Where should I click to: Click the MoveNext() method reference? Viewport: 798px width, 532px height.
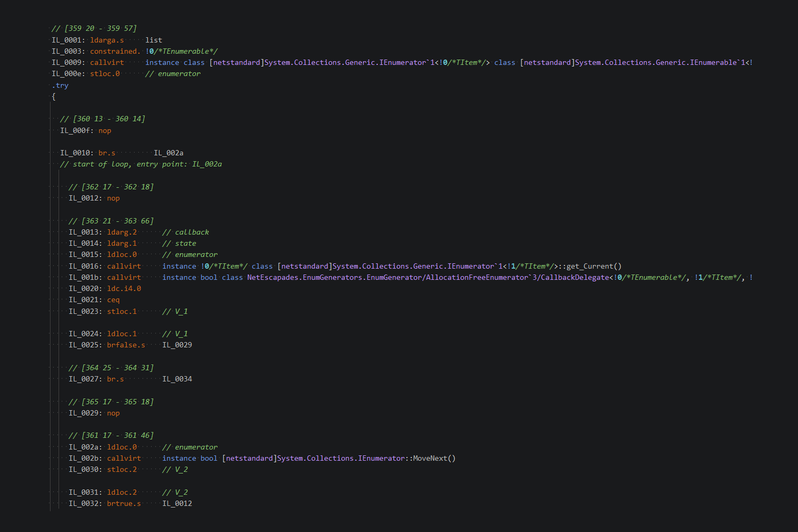tap(435, 458)
